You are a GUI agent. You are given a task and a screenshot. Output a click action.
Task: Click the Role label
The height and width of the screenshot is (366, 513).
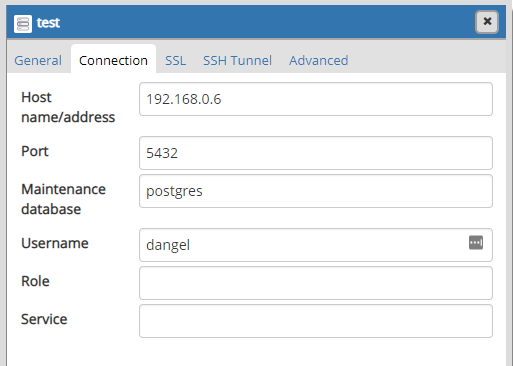(35, 281)
